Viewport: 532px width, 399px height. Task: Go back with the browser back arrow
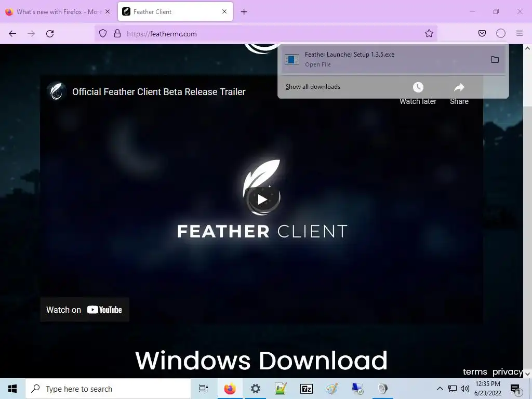pyautogui.click(x=12, y=34)
